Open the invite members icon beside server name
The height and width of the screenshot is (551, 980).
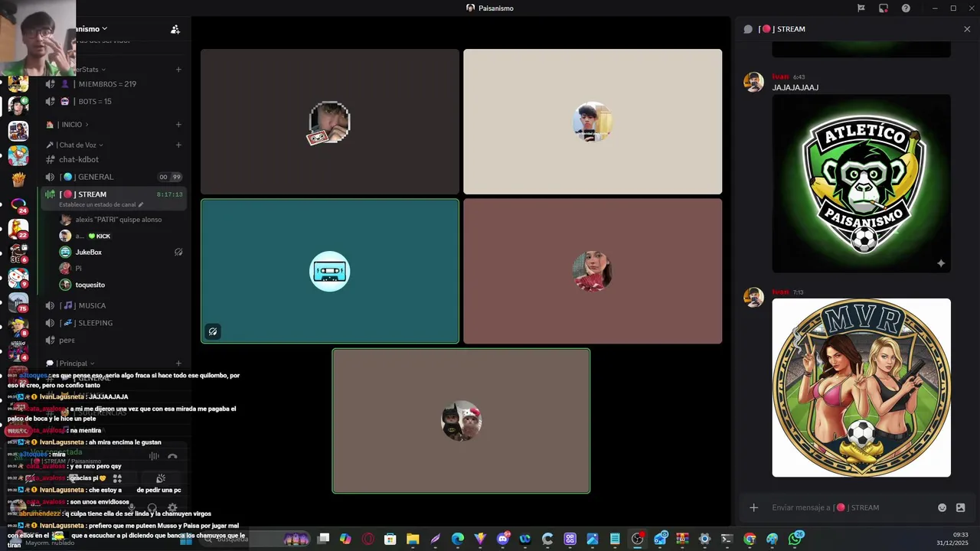pos(175,29)
